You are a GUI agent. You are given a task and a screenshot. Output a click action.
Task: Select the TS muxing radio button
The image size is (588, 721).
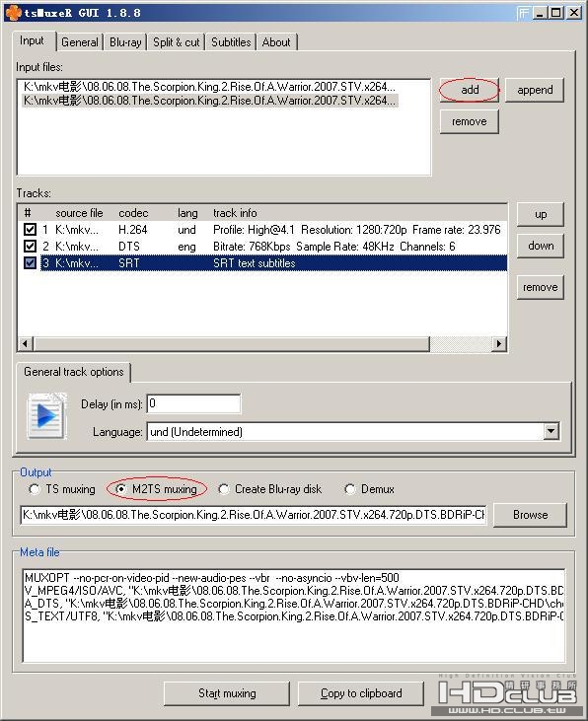(34, 489)
